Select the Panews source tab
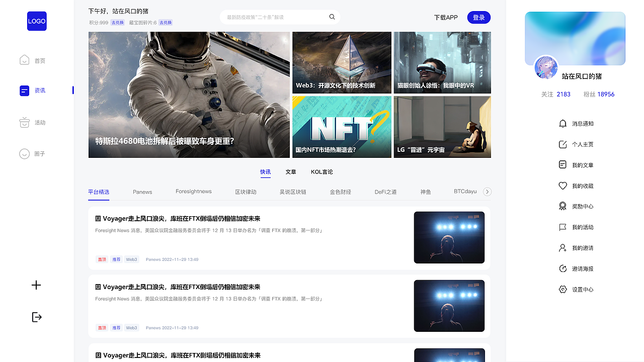Image resolution: width=644 pixels, height=362 pixels. coord(142,192)
